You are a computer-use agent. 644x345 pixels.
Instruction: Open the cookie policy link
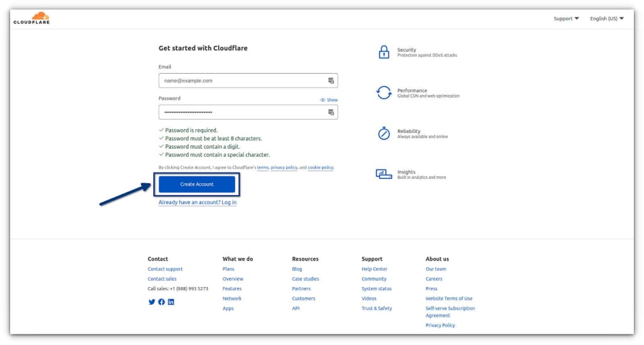(x=320, y=167)
